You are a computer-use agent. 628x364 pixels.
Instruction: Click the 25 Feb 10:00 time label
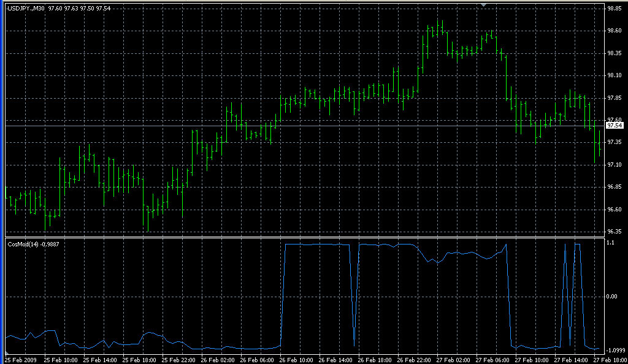(61, 360)
